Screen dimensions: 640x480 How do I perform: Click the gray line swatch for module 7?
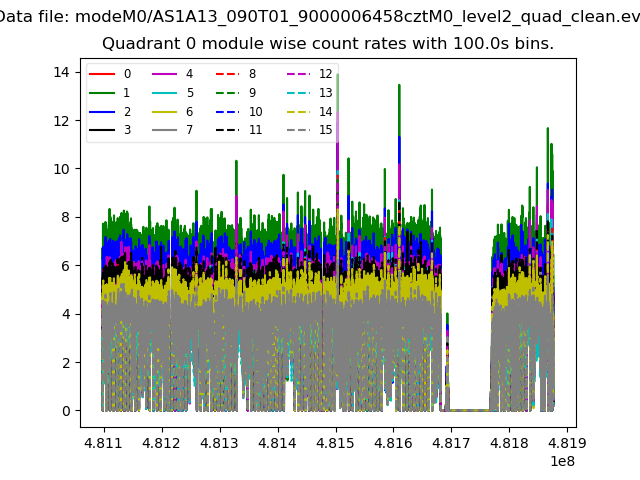pyautogui.click(x=164, y=130)
